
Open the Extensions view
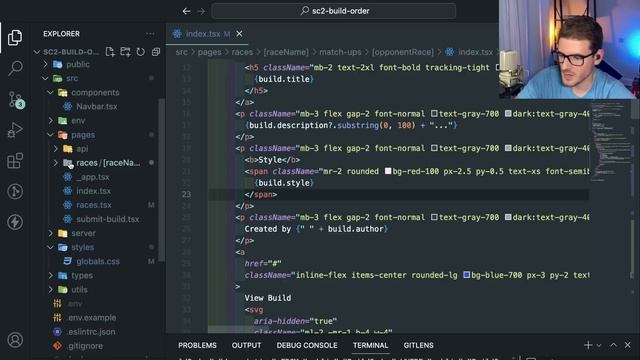coord(15,160)
